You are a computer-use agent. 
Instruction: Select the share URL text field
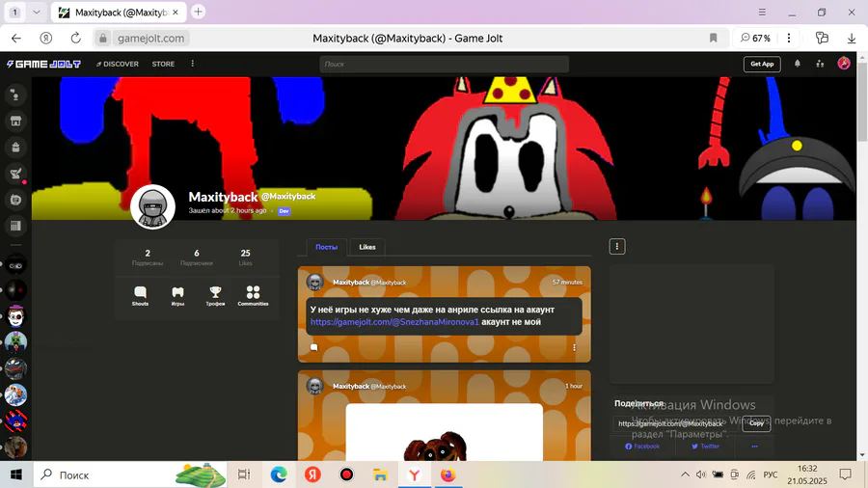click(x=677, y=423)
